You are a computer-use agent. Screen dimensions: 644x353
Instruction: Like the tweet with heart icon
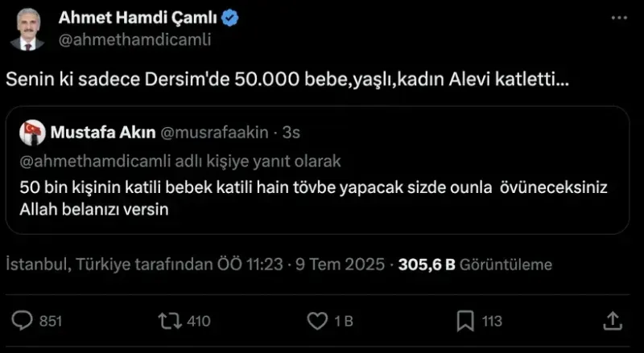click(318, 321)
